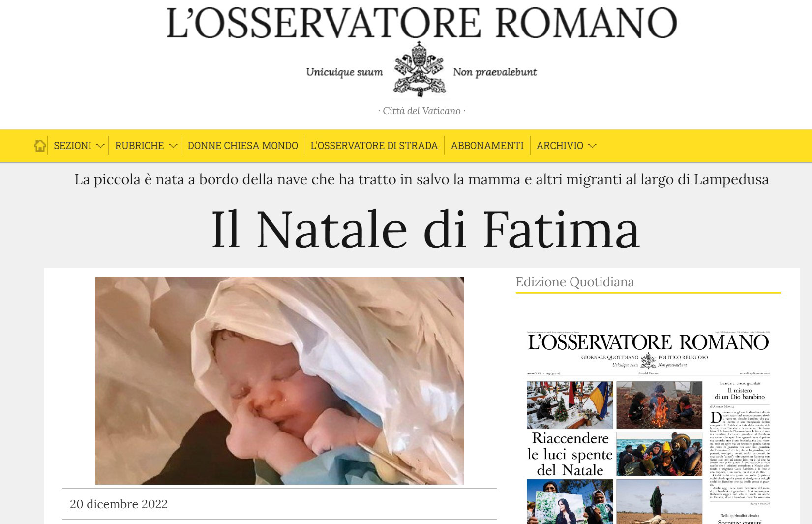Click the snowy Christmas tree photo in preview
Viewport: 812px width, 524px height.
pos(570,404)
